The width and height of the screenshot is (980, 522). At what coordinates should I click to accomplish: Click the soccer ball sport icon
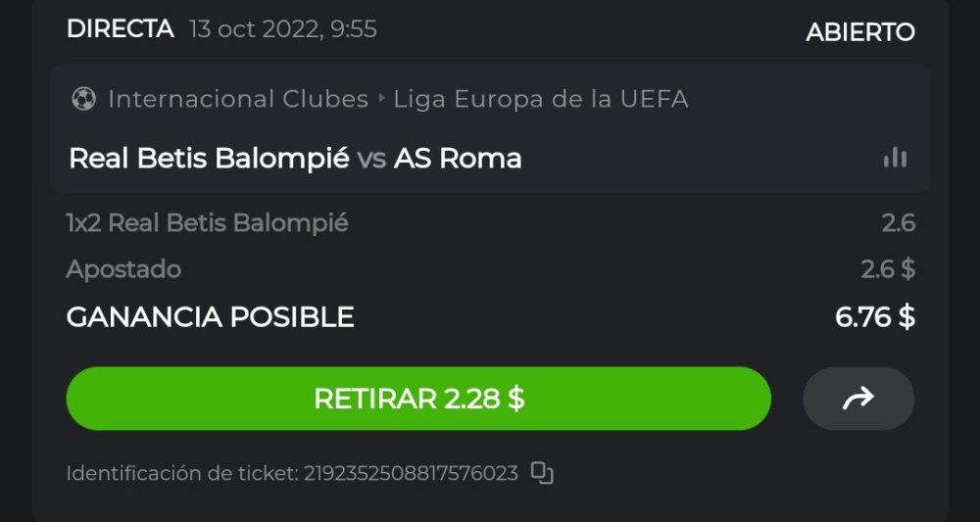tap(82, 99)
